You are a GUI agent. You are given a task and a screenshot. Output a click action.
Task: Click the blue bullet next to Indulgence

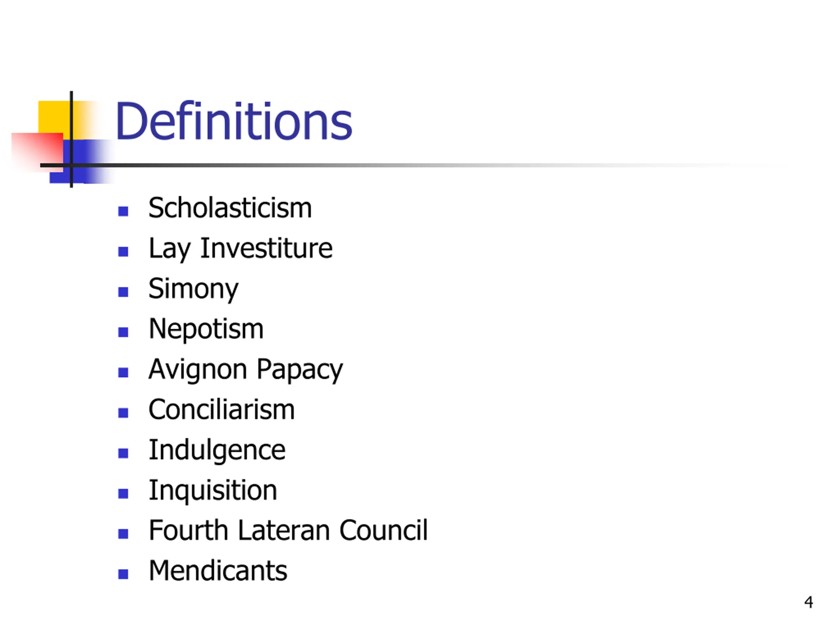[x=123, y=453]
